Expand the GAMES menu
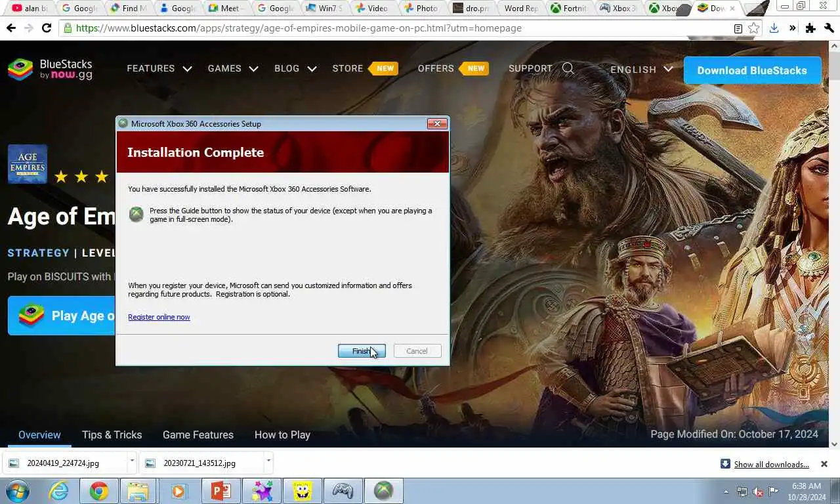840x504 pixels. point(232,68)
